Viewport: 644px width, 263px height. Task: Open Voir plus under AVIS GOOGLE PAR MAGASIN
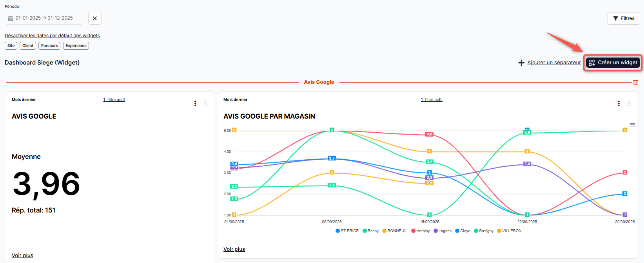pyautogui.click(x=234, y=249)
